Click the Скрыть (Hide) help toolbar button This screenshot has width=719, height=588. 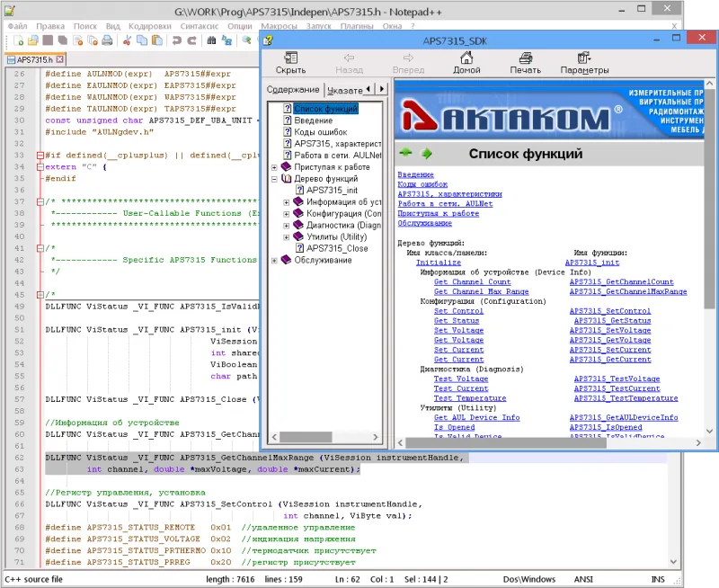coord(290,63)
